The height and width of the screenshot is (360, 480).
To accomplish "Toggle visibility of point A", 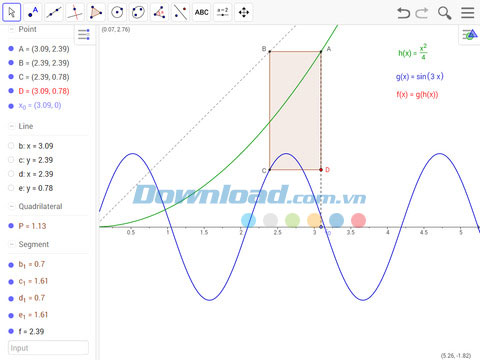I will click(x=11, y=49).
